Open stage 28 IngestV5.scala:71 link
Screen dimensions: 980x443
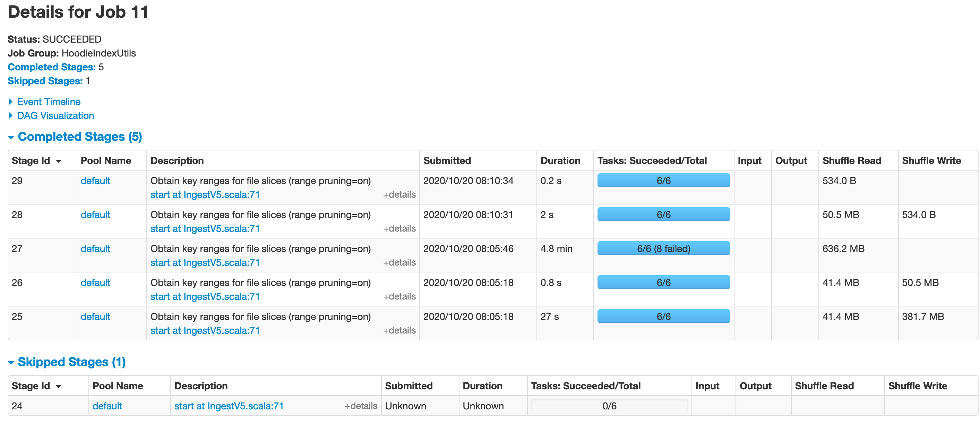(205, 228)
